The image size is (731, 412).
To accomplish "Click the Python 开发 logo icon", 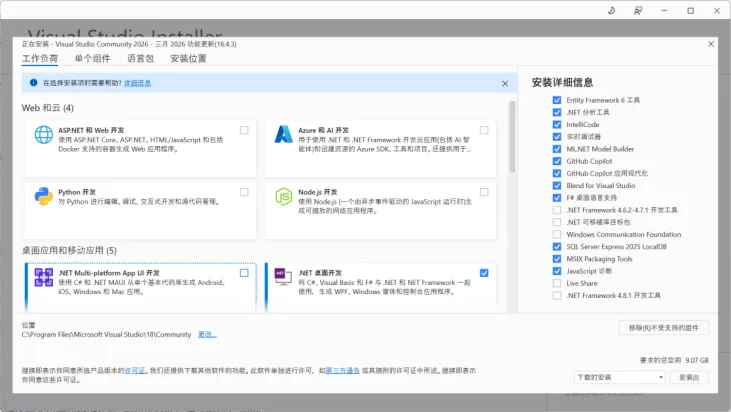I will click(x=43, y=197).
